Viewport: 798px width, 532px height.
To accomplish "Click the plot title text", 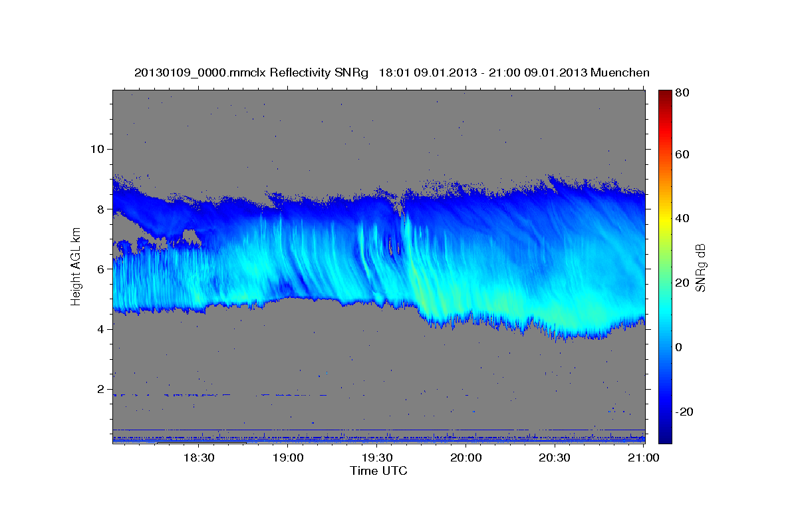I will [392, 72].
